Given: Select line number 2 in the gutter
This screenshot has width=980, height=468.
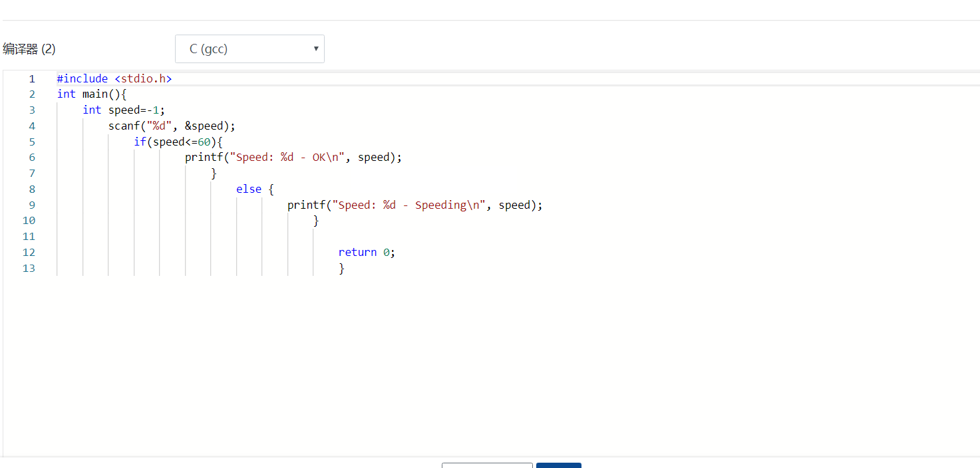Looking at the screenshot, I should tap(32, 94).
